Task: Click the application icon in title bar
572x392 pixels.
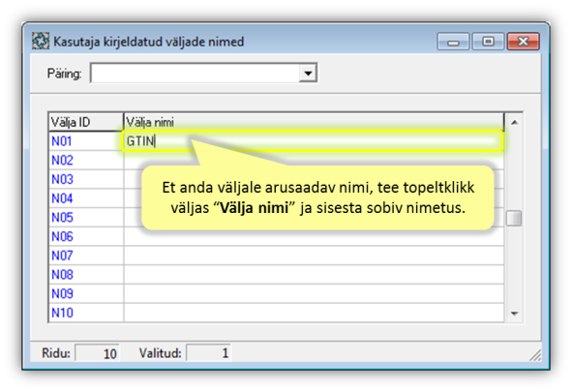Action: point(41,41)
